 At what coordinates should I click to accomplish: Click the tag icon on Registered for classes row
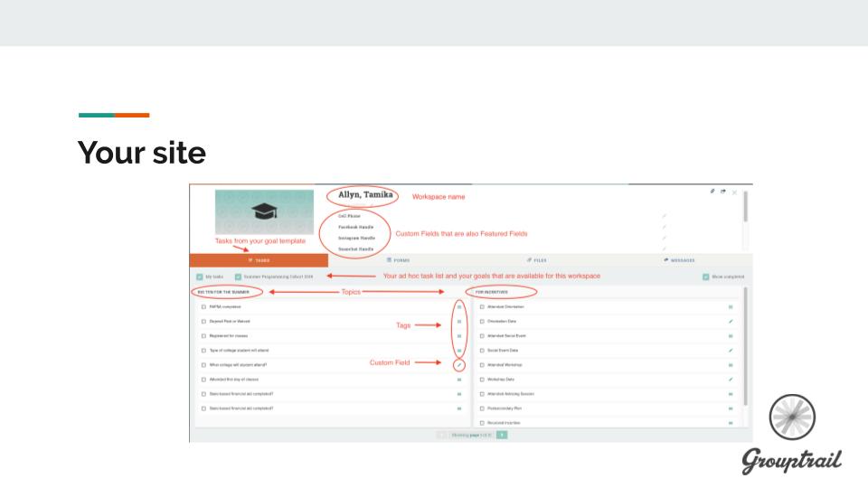pos(458,336)
